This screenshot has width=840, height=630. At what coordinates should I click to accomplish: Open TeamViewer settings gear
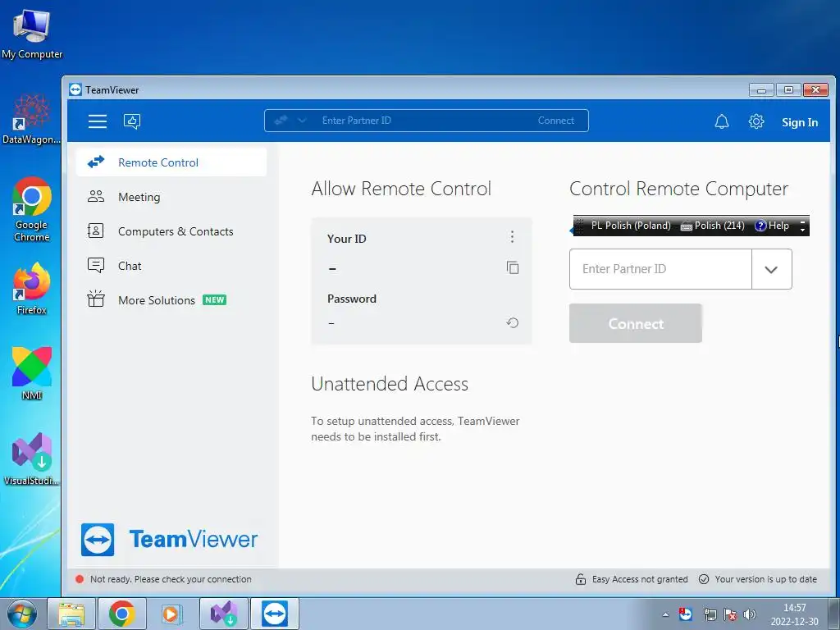(x=756, y=121)
